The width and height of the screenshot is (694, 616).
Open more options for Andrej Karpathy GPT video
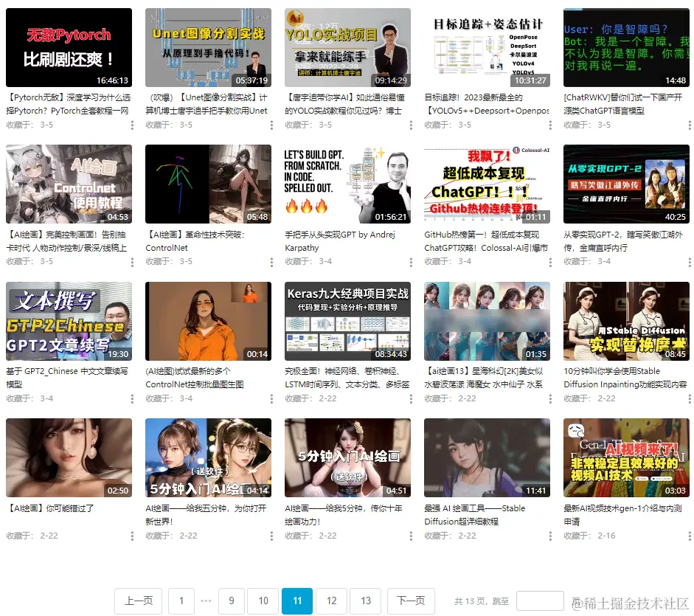[x=411, y=262]
